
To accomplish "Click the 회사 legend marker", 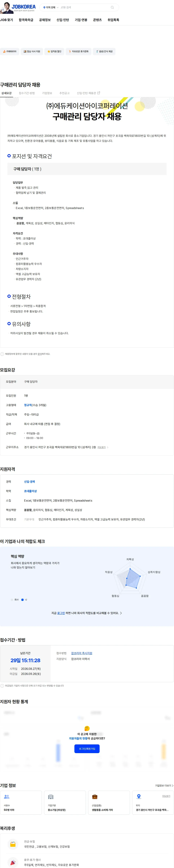I will [12, 599].
